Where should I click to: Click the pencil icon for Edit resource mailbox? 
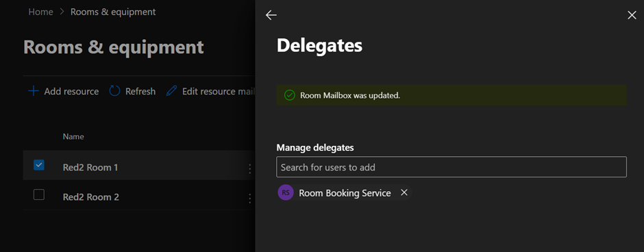tap(172, 90)
